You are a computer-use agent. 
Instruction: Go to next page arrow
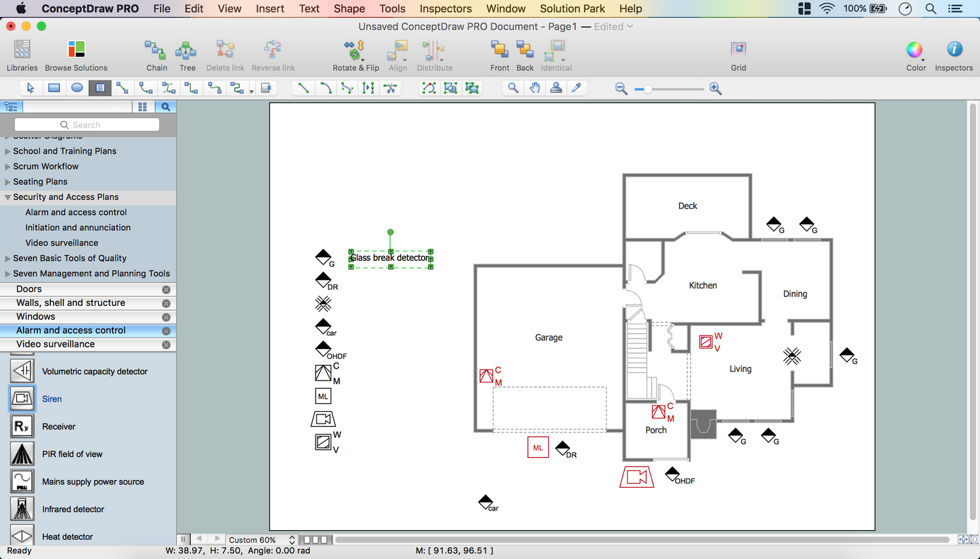pyautogui.click(x=218, y=539)
